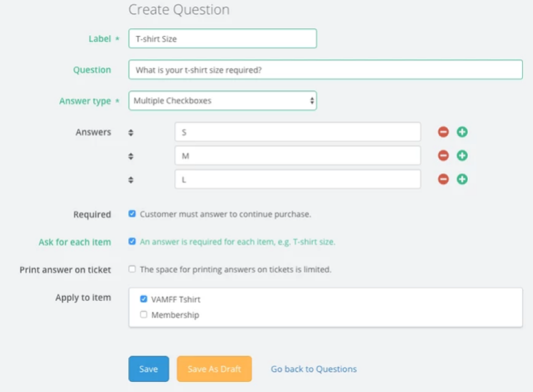533x392 pixels.
Task: Remove the S answer option
Action: click(x=443, y=132)
